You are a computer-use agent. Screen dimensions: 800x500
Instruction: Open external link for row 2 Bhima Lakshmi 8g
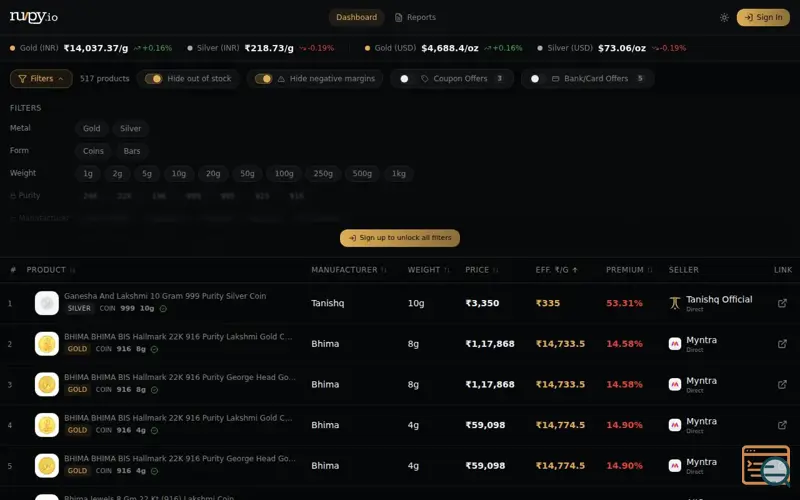(782, 344)
